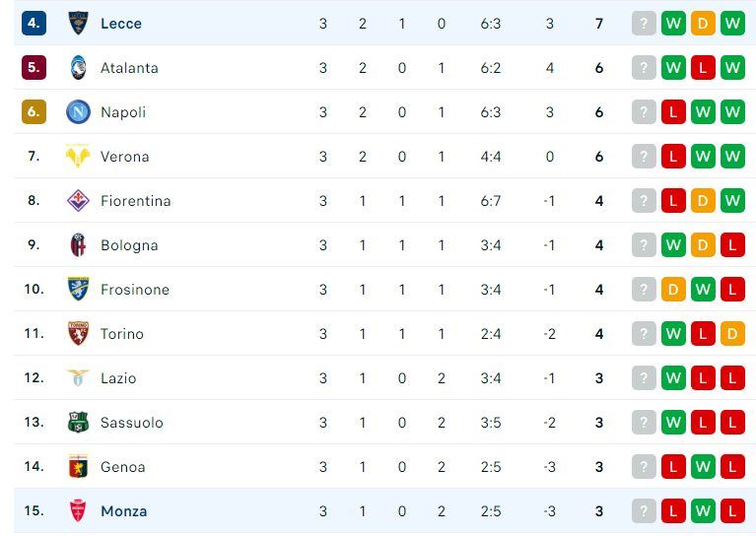The width and height of the screenshot is (756, 536).
Task: Click the Verona club crest
Action: (x=78, y=156)
